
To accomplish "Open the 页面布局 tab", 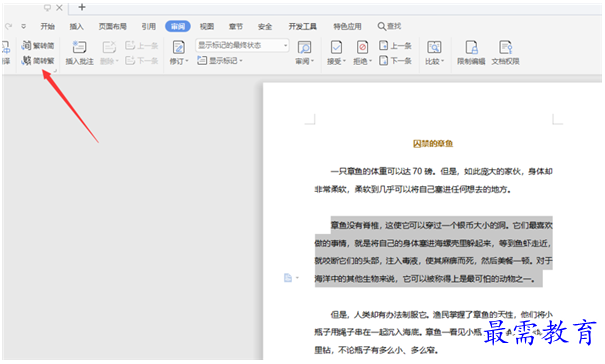I will pyautogui.click(x=112, y=26).
